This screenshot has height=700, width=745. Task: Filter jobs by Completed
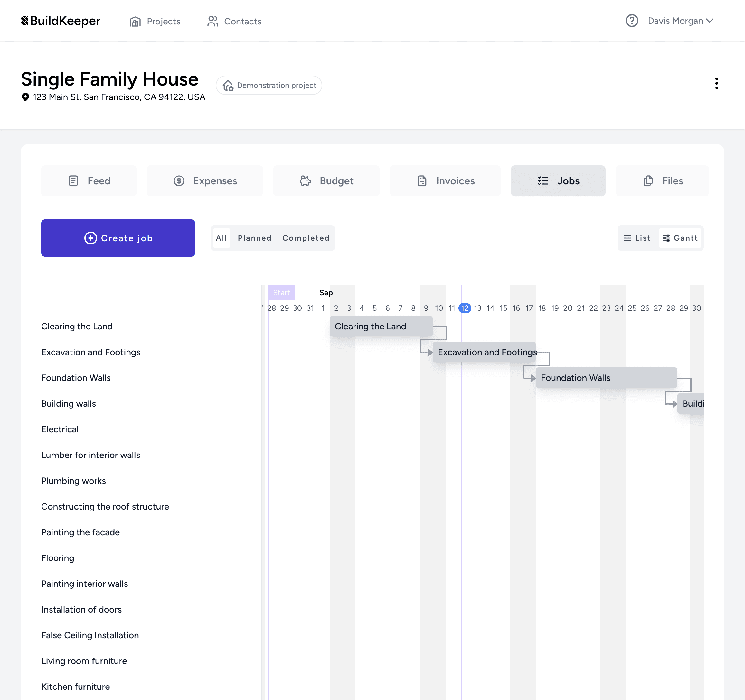pos(306,238)
